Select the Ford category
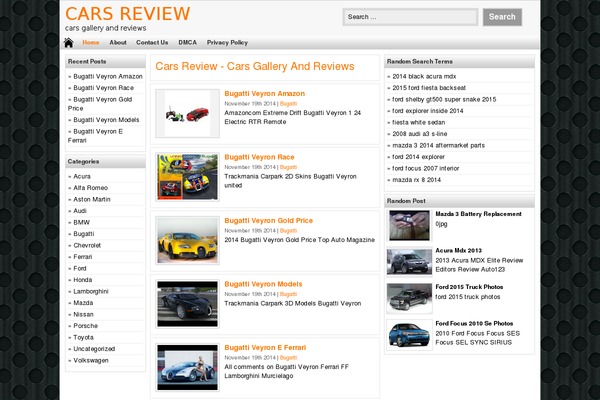Image resolution: width=600 pixels, height=400 pixels. tap(80, 268)
